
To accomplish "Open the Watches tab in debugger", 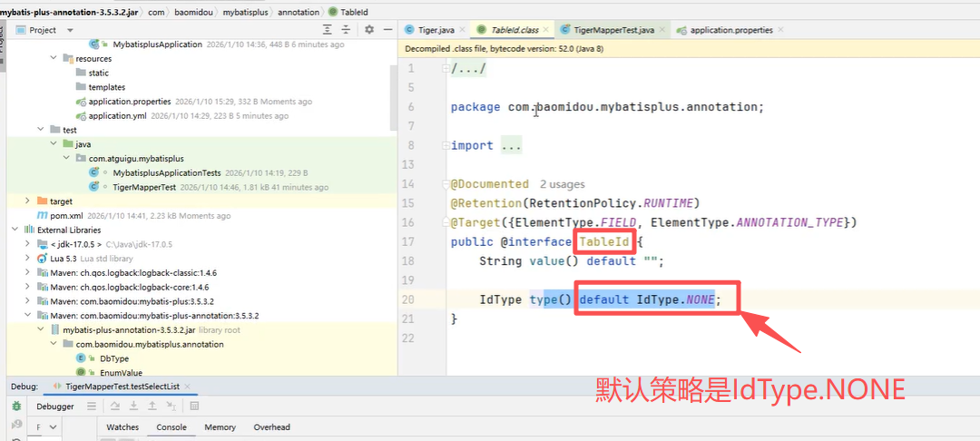I will (122, 427).
